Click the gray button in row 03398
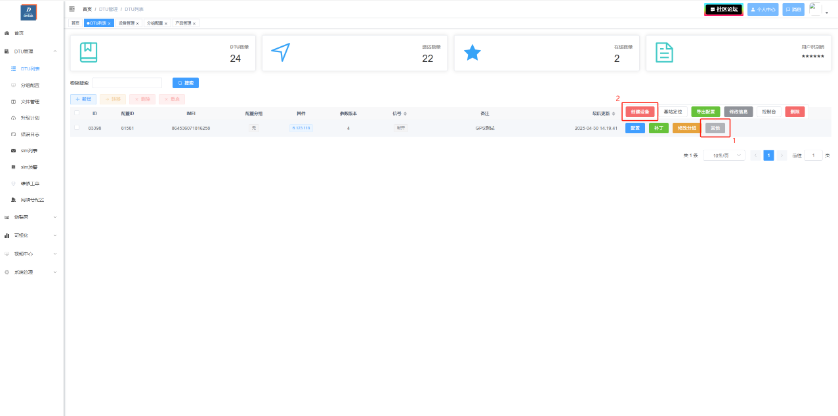 coord(715,128)
